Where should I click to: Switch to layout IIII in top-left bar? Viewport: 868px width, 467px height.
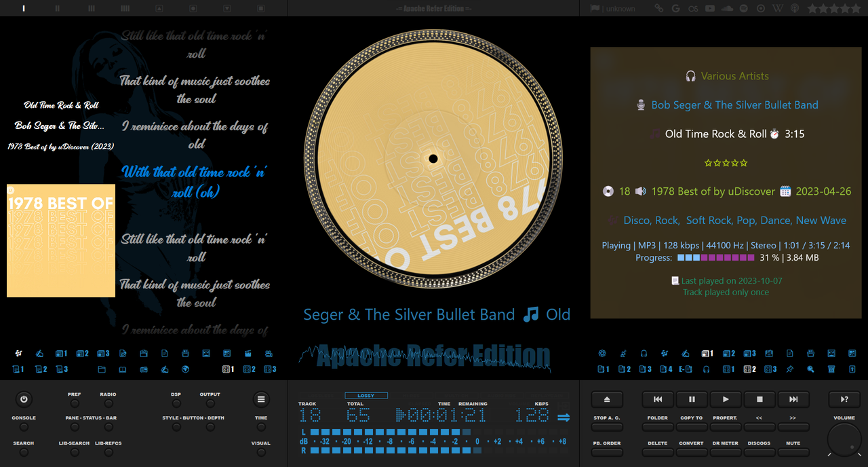[x=125, y=8]
